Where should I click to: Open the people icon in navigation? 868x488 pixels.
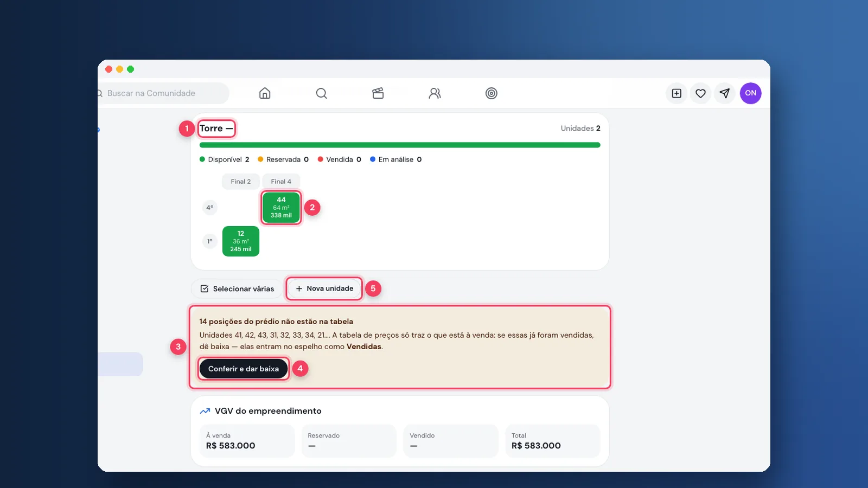[435, 93]
